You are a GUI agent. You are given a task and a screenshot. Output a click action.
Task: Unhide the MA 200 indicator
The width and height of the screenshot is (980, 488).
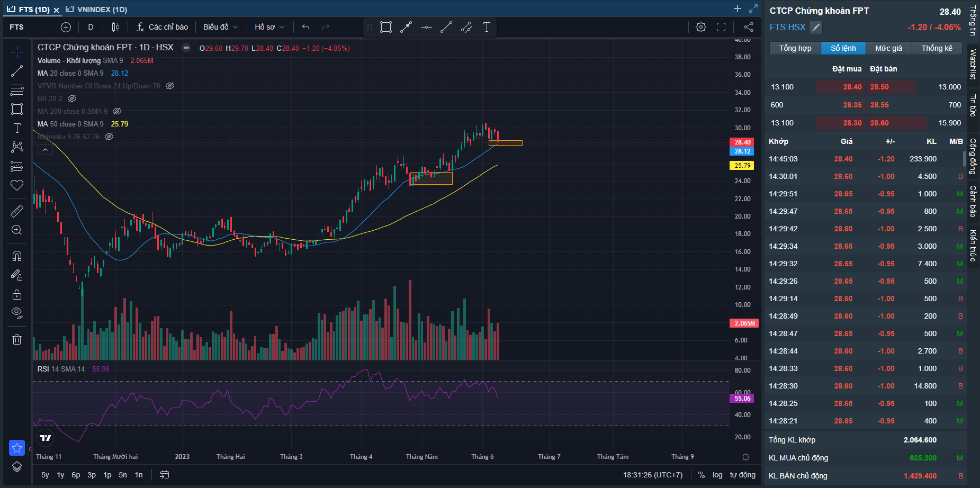[x=118, y=111]
